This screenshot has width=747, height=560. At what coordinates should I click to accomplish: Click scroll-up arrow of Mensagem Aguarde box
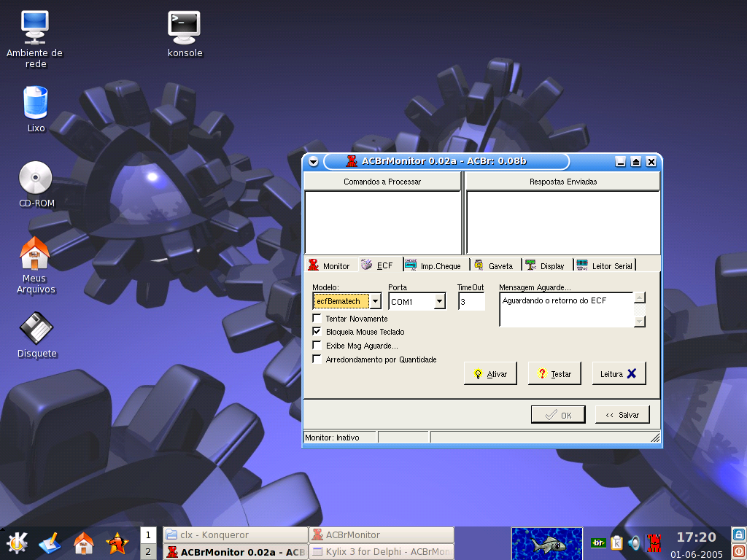tap(639, 297)
